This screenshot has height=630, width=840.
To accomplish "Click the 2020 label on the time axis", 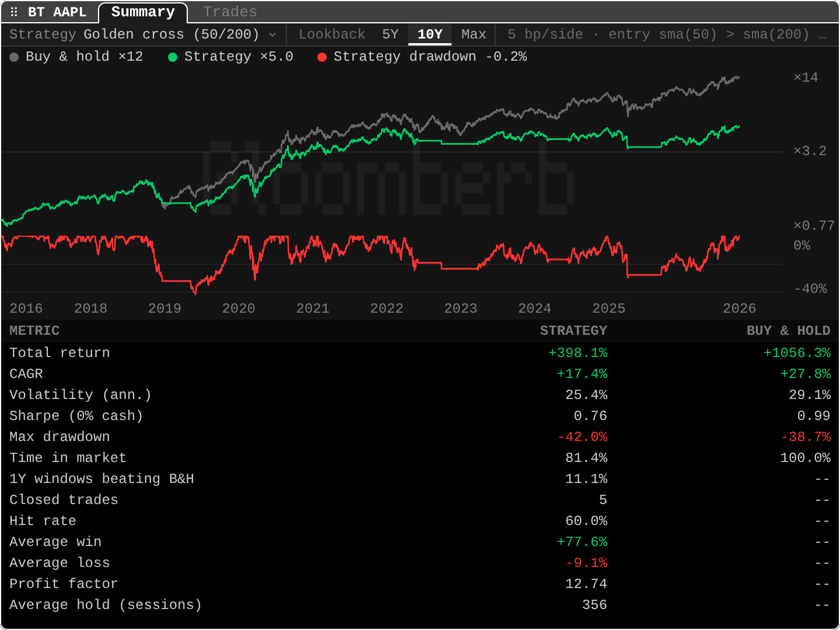I will pyautogui.click(x=239, y=308).
